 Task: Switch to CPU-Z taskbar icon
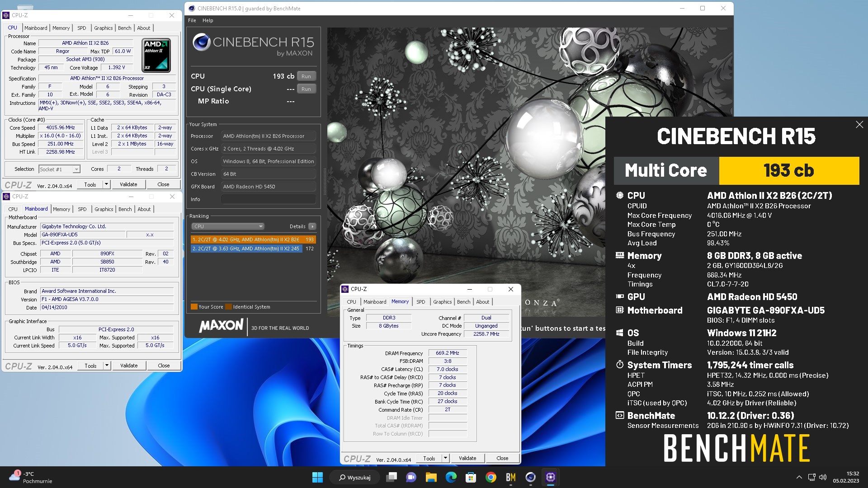[x=551, y=477]
